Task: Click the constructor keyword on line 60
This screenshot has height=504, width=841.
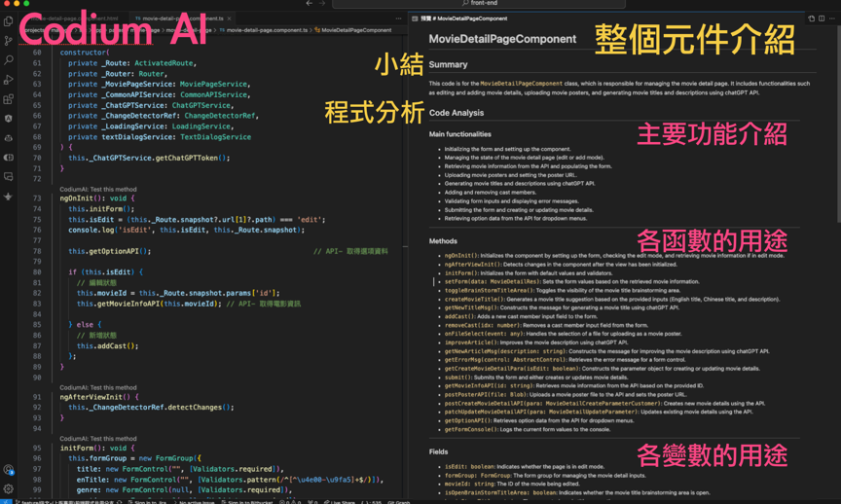Action: (x=85, y=53)
